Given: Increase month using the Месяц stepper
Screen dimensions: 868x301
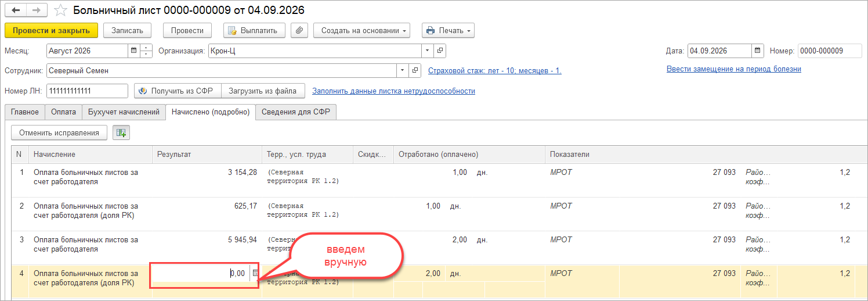Looking at the screenshot, I should point(146,48).
